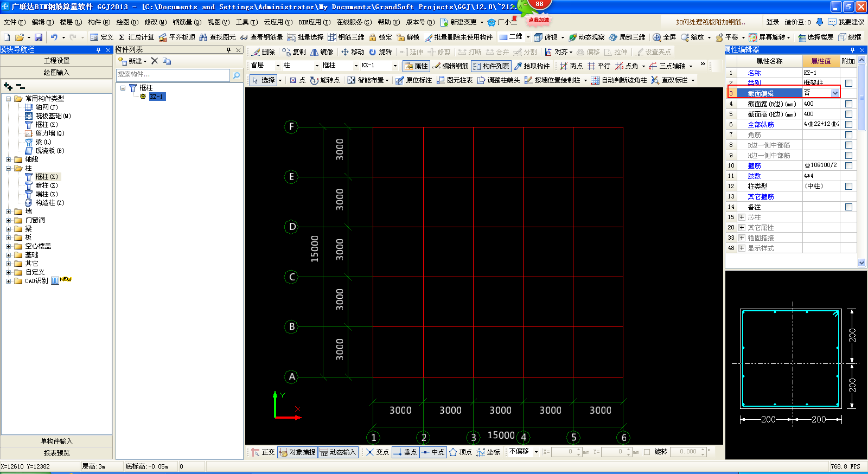868x474 pixels.
Task: Click the 搜索构件 search field
Action: (x=173, y=75)
